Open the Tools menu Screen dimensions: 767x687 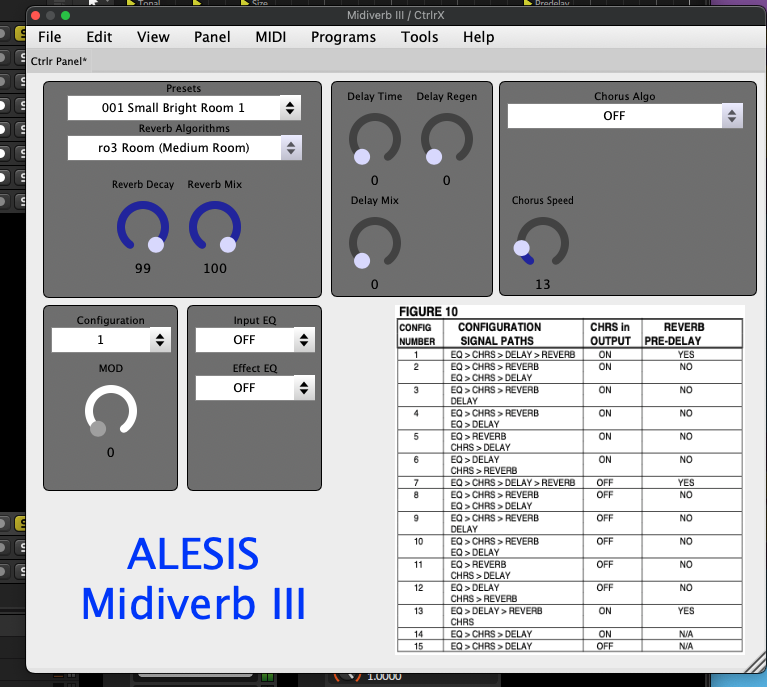(x=419, y=37)
